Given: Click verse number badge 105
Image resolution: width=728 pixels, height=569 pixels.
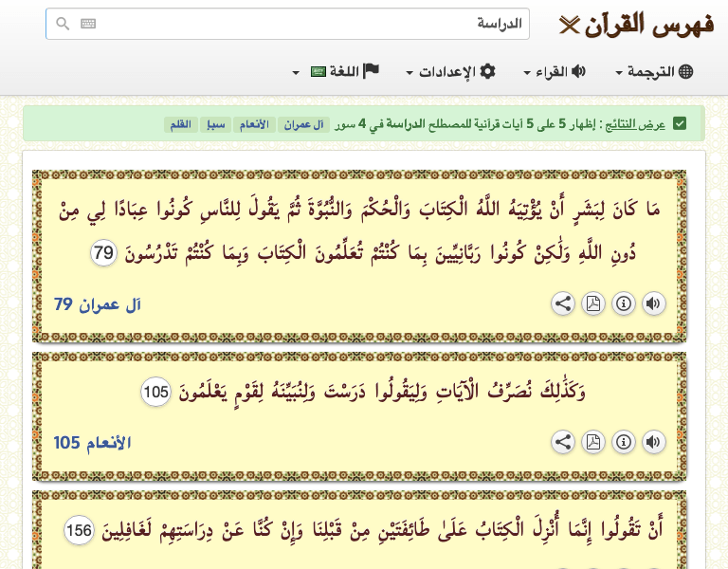Looking at the screenshot, I should [156, 392].
